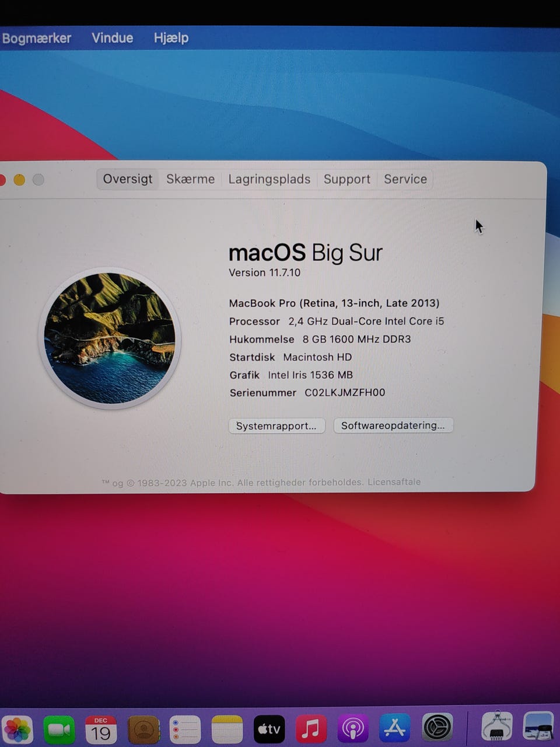Open the System Information chip icon in the Dock
Image resolution: width=560 pixels, height=747 pixels.
pos(496,727)
